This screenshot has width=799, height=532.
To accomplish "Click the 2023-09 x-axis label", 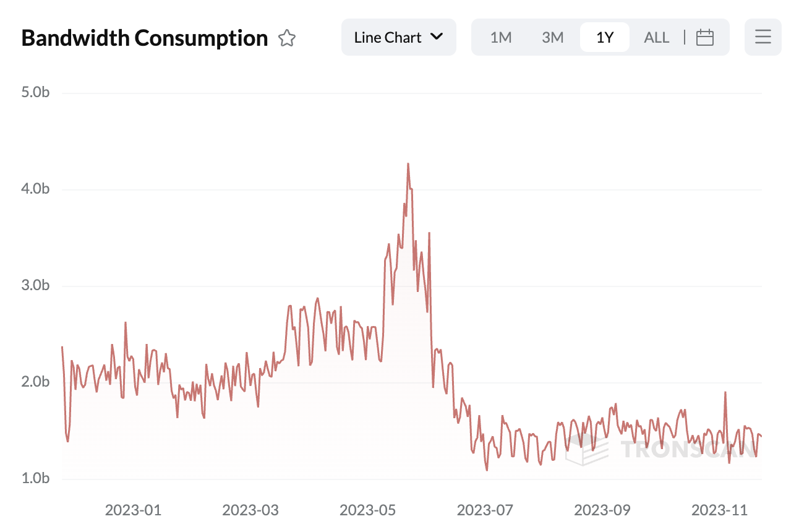I will [602, 510].
